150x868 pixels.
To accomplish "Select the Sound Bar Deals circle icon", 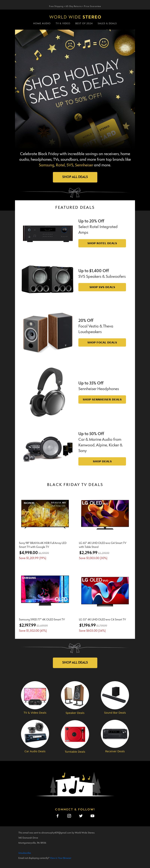I will [x=115, y=695].
